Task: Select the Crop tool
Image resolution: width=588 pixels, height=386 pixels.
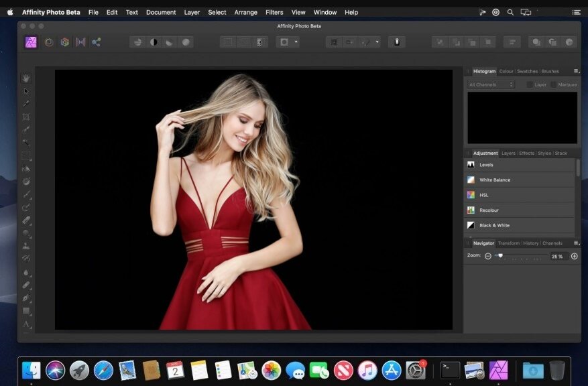Action: [26, 117]
